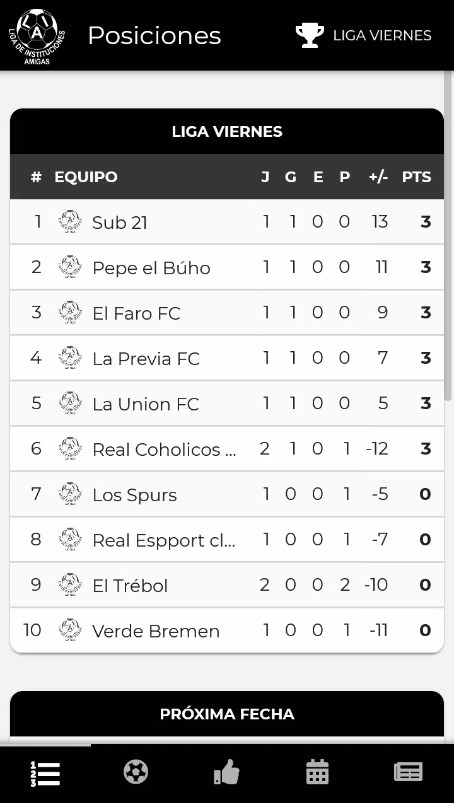Tap the PRÓXIMA FECHA section header

227,714
